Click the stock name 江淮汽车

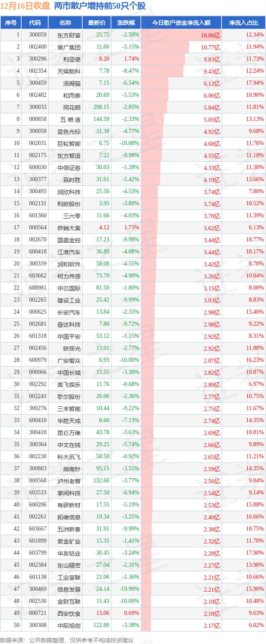point(69,252)
